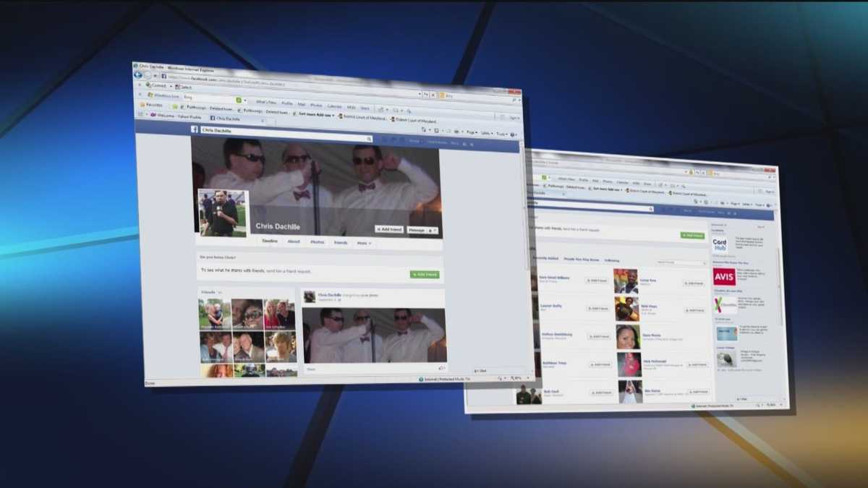The height and width of the screenshot is (488, 868).
Task: Click the green web slice icon on the toolbar
Action: [239, 100]
